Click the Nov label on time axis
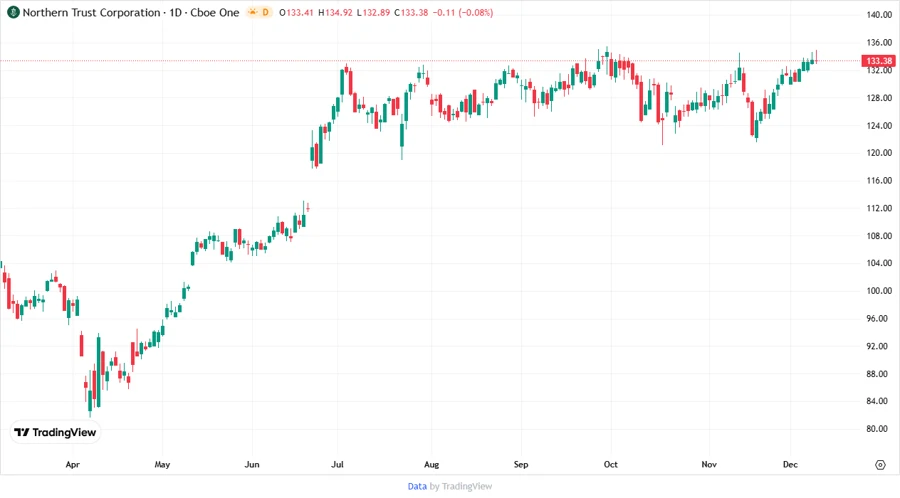The image size is (900, 498). (709, 465)
